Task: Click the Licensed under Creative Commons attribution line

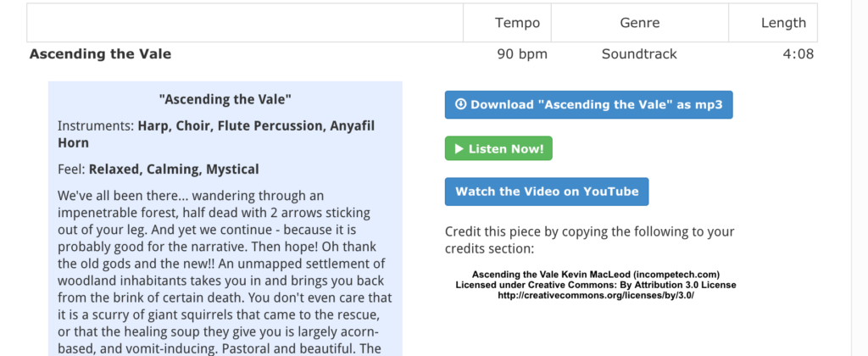Action: (596, 285)
